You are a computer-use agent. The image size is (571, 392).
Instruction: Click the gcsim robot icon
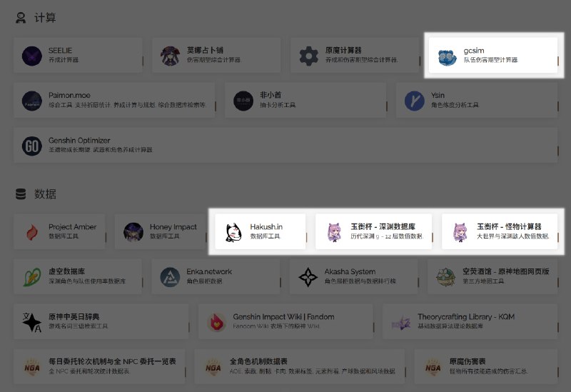pos(448,56)
